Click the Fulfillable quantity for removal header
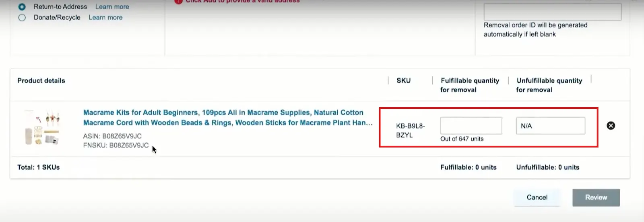Screen dimensions: 644x222 tap(470, 85)
